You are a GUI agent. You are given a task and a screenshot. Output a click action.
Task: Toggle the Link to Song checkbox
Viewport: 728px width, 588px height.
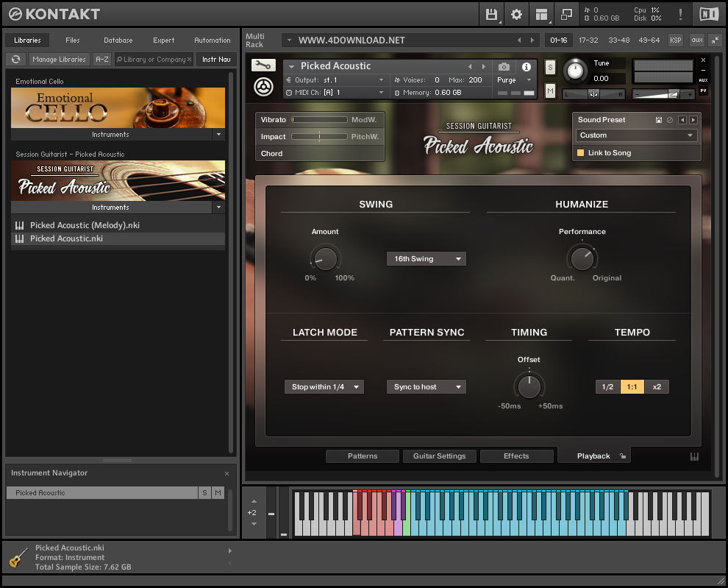(580, 153)
